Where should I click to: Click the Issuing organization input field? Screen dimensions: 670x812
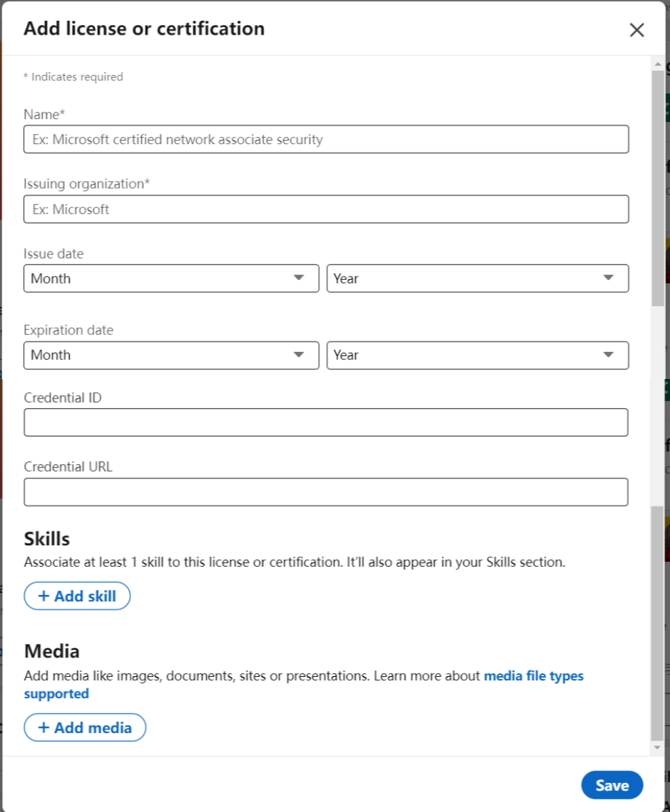pos(326,209)
